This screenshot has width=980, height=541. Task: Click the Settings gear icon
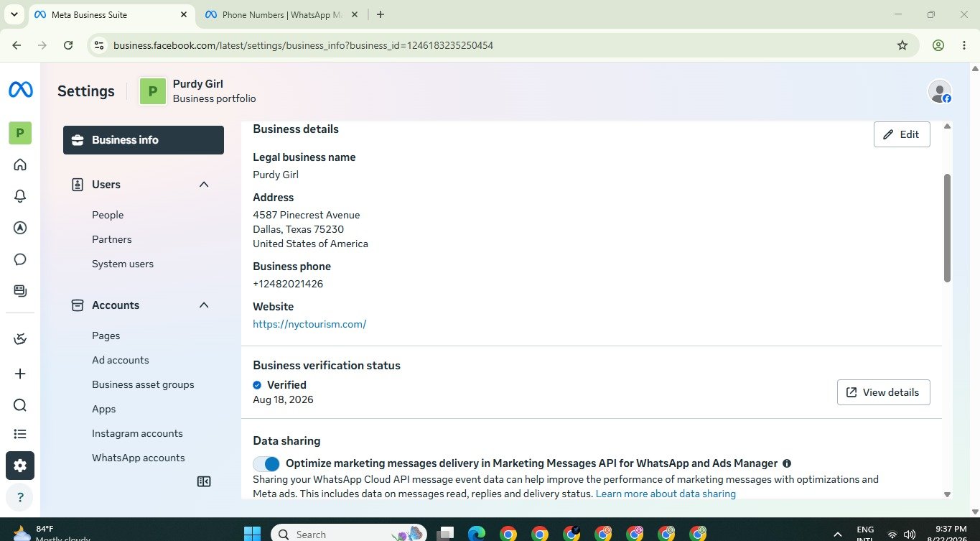click(20, 466)
